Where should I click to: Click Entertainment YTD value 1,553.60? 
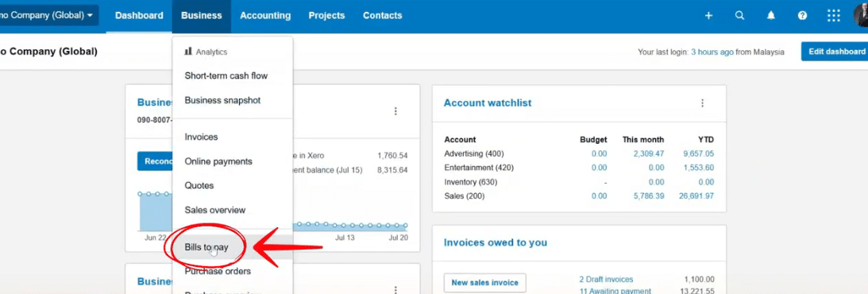click(x=699, y=168)
